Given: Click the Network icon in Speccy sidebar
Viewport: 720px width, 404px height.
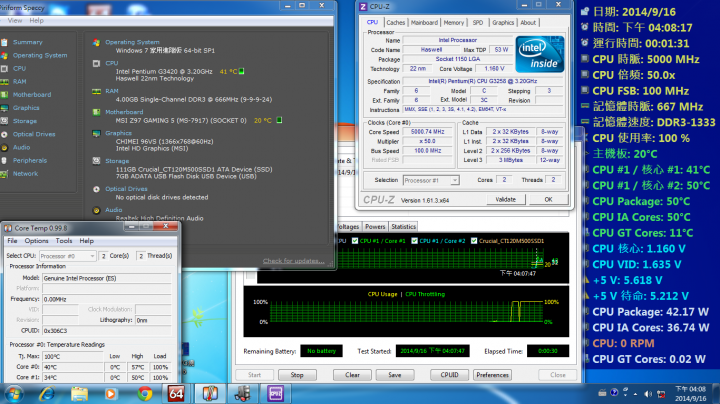Looking at the screenshot, I should pos(4,174).
